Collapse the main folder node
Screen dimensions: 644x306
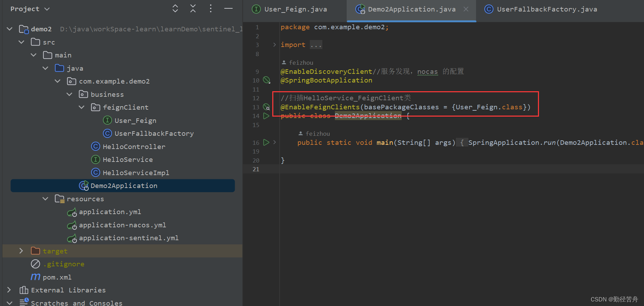click(33, 55)
